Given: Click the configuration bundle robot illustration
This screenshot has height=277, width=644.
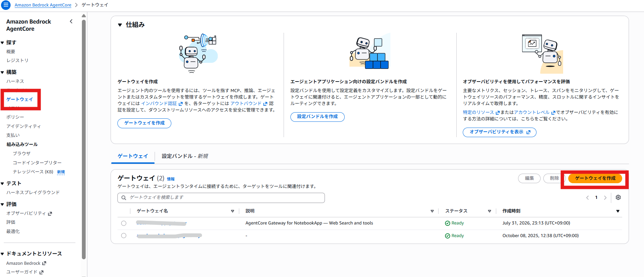Looking at the screenshot, I should (370, 51).
